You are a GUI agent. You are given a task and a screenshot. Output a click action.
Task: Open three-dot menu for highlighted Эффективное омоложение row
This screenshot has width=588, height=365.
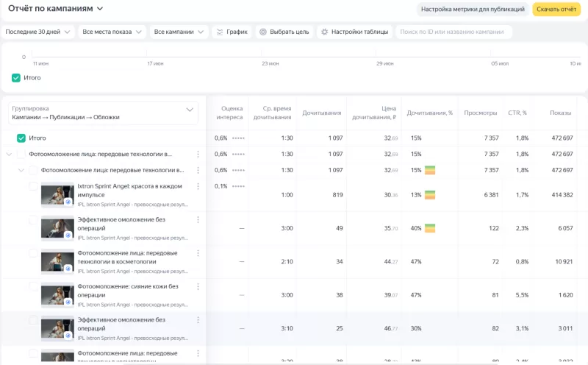point(198,320)
